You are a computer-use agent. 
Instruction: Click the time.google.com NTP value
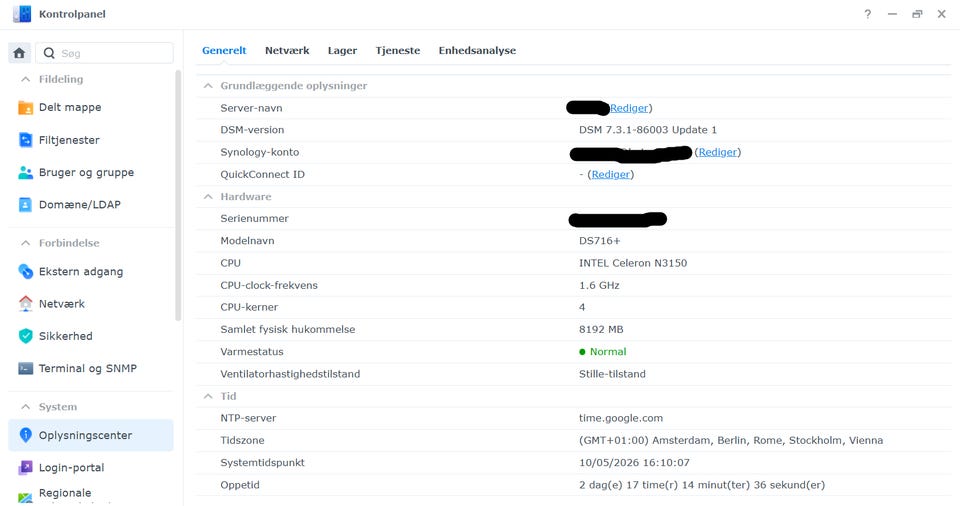click(x=621, y=418)
